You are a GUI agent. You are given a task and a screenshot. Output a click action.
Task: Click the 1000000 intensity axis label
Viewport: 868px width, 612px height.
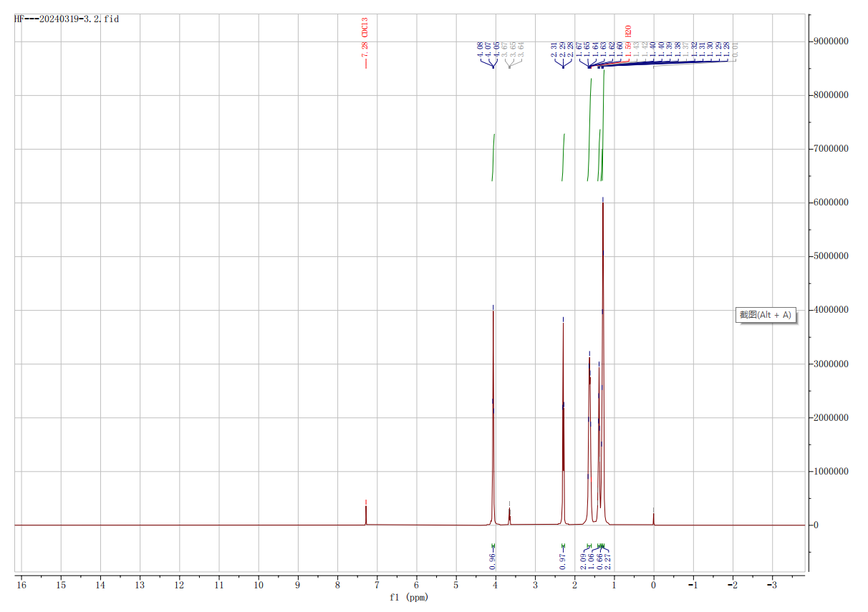(x=831, y=472)
